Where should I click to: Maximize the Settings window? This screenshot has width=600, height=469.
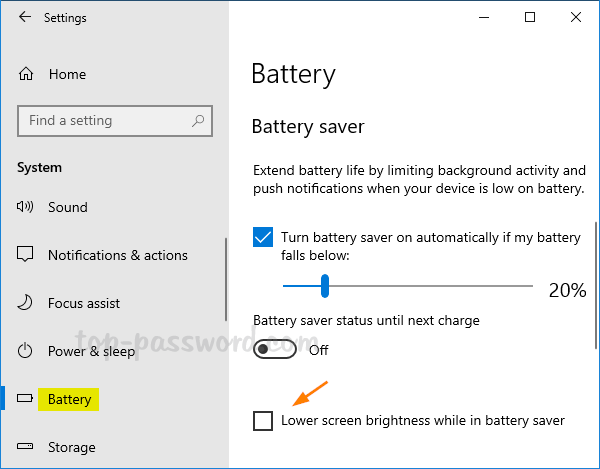530,17
